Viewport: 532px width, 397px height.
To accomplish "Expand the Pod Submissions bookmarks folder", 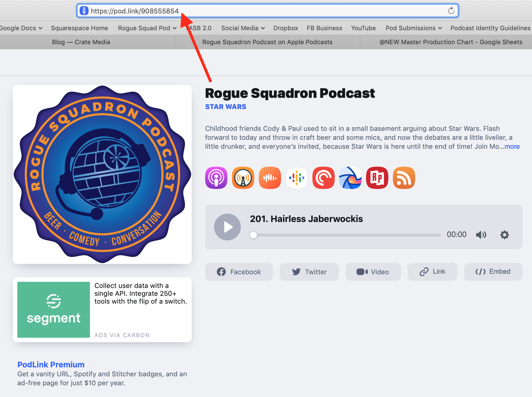I will [414, 28].
